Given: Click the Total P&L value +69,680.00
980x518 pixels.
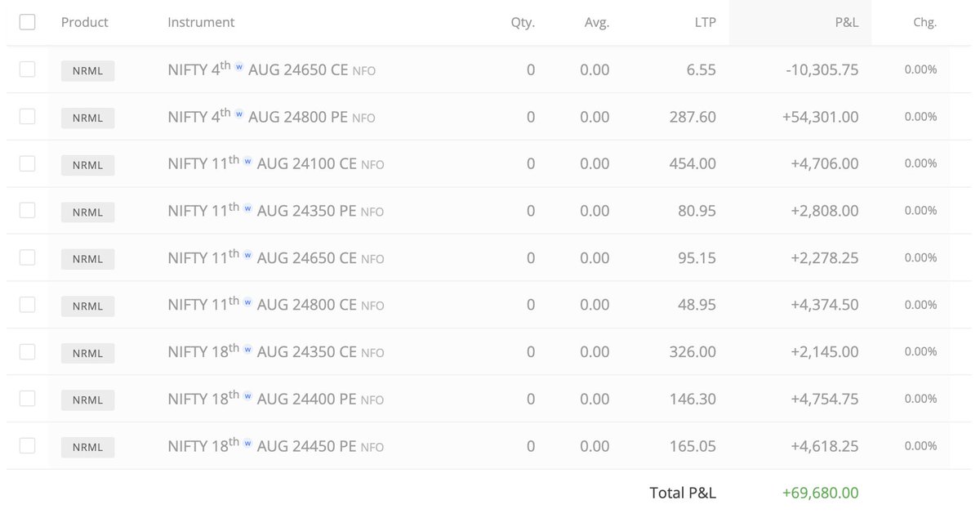Looking at the screenshot, I should [820, 493].
